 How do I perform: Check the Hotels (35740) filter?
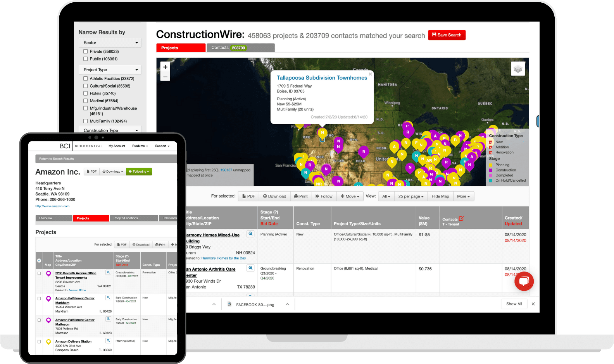[86, 93]
